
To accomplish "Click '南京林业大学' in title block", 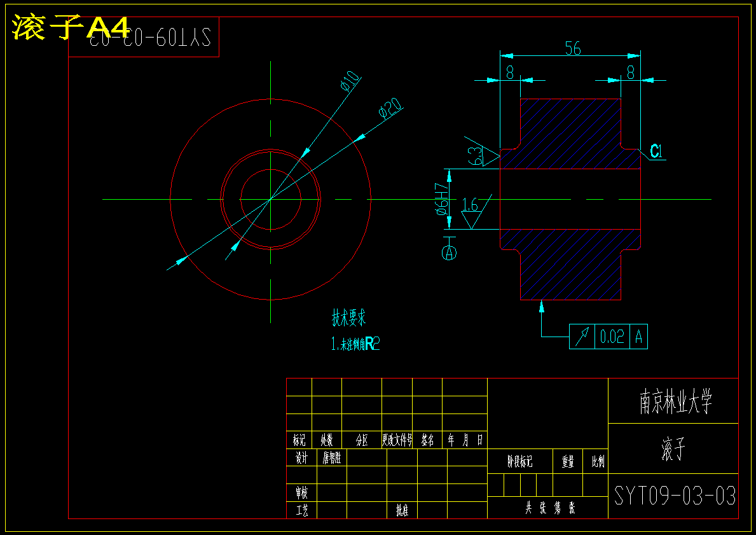I will pyautogui.click(x=675, y=402).
